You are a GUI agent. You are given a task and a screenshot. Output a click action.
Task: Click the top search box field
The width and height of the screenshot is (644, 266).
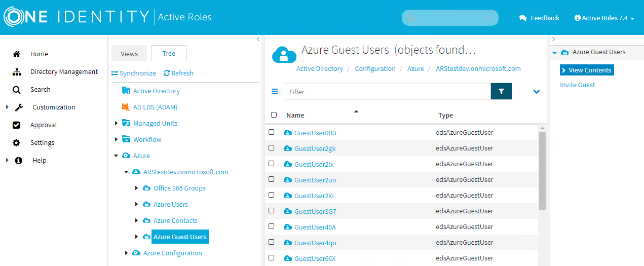click(450, 18)
